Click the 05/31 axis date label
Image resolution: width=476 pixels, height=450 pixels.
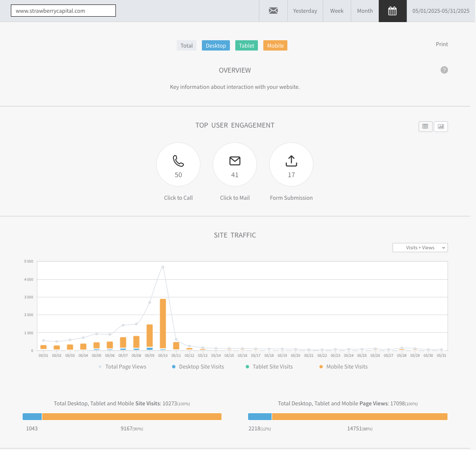[x=442, y=355]
